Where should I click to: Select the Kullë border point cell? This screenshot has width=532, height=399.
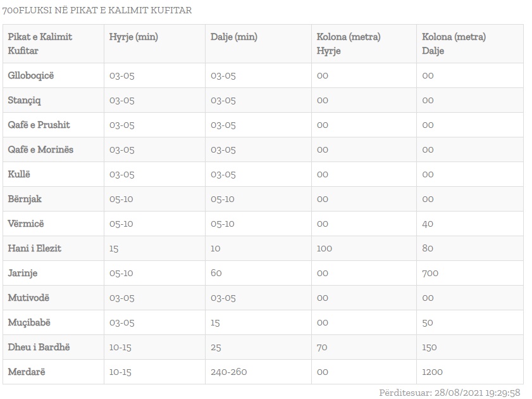pyautogui.click(x=19, y=174)
